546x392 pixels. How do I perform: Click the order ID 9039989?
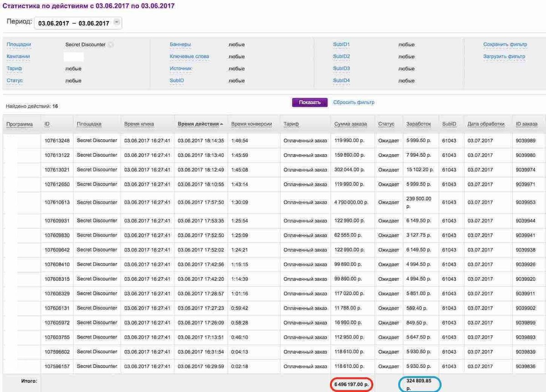[x=526, y=141]
